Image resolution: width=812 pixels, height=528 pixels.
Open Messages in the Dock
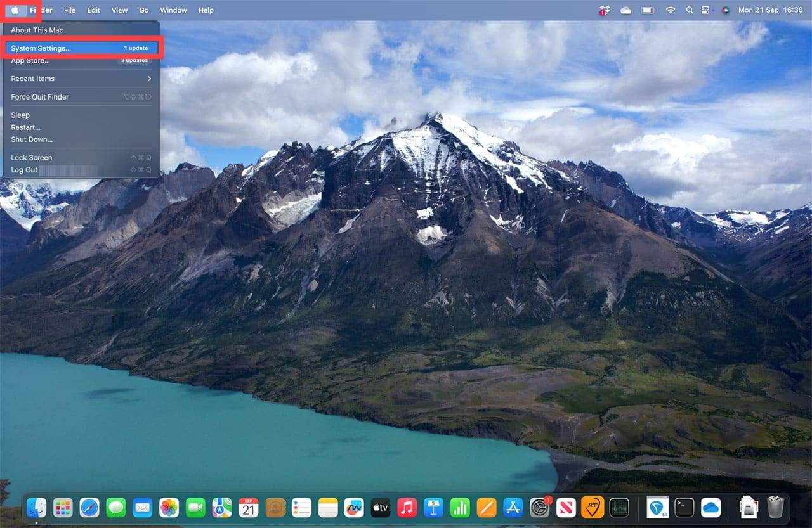(x=116, y=507)
